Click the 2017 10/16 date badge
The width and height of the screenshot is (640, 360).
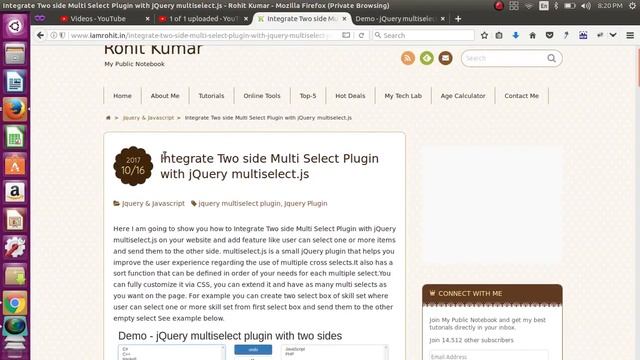coord(133,166)
